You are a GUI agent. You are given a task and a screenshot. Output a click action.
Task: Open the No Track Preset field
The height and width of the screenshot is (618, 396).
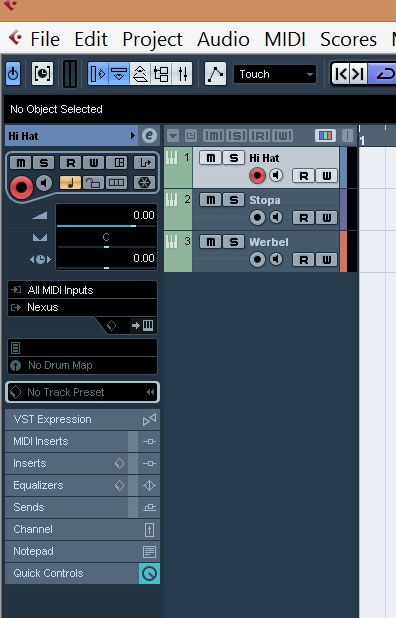tap(82, 392)
